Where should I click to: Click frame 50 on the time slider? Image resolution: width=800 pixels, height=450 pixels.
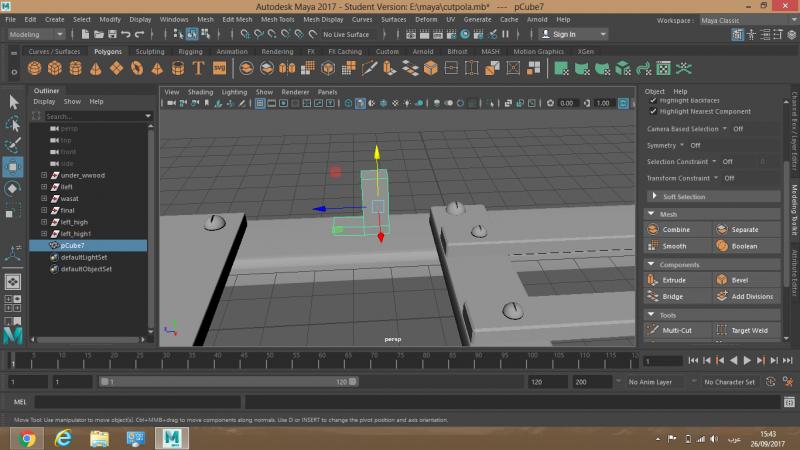coord(269,361)
